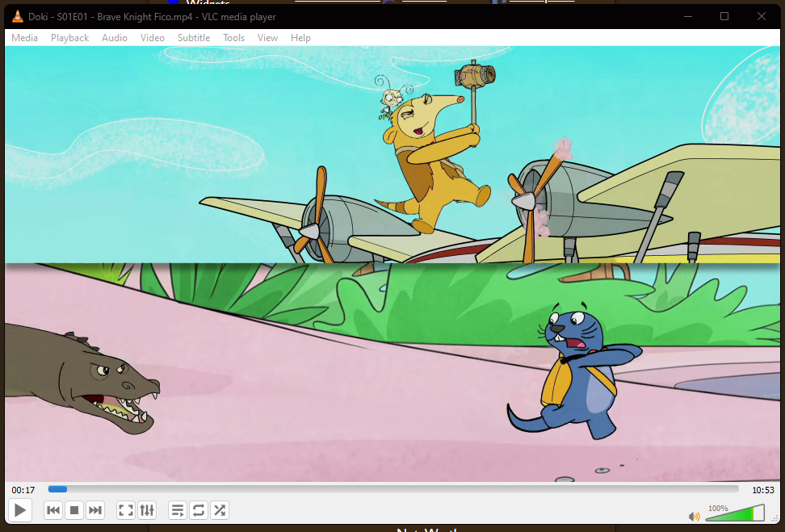
Task: Expand the Audio menu
Action: 115,38
